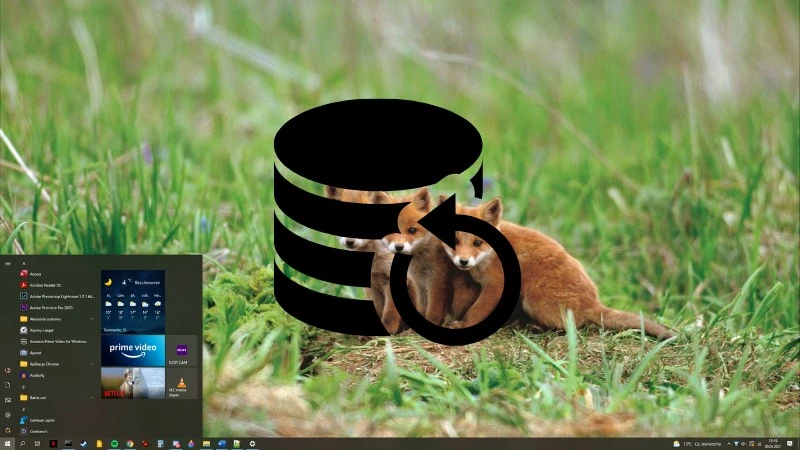800x450 pixels.
Task: Open the VLC media player tile
Action: (182, 383)
